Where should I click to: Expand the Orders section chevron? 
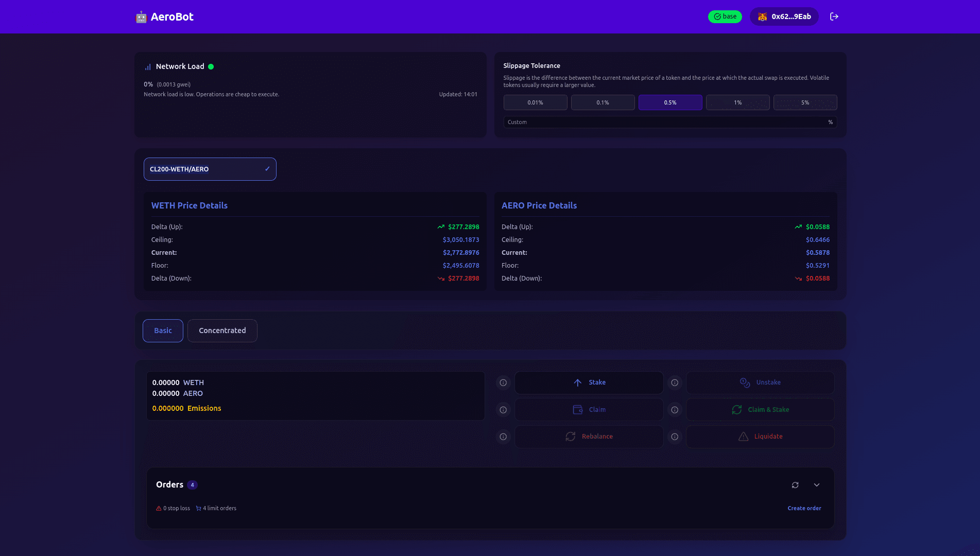[x=817, y=485]
